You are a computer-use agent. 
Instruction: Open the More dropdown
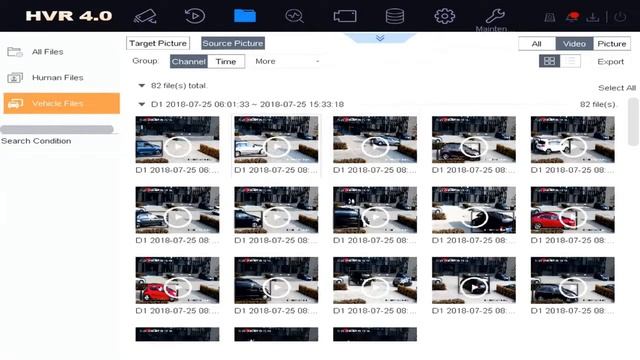tap(287, 61)
